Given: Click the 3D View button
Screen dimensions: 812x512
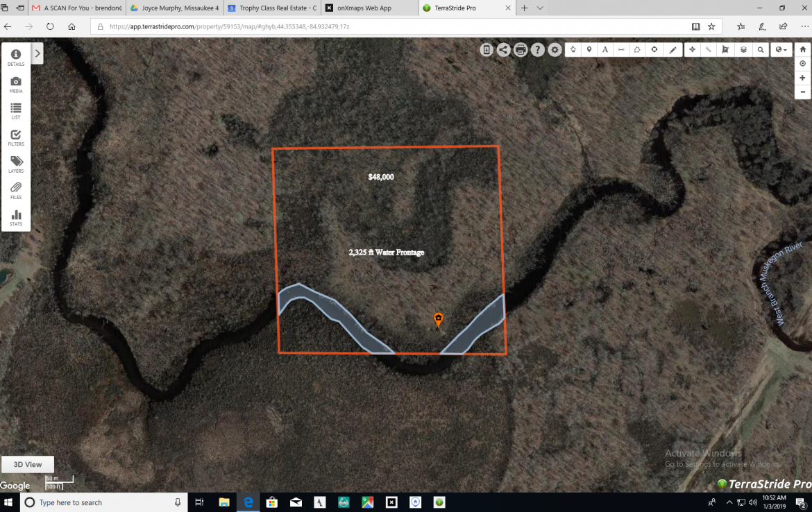Looking at the screenshot, I should pos(28,464).
